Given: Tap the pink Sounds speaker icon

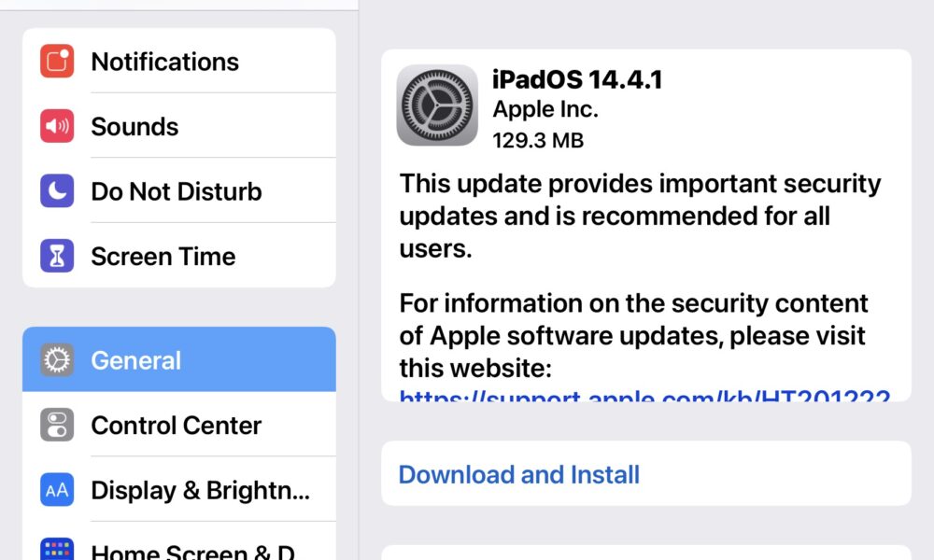Looking at the screenshot, I should point(57,126).
